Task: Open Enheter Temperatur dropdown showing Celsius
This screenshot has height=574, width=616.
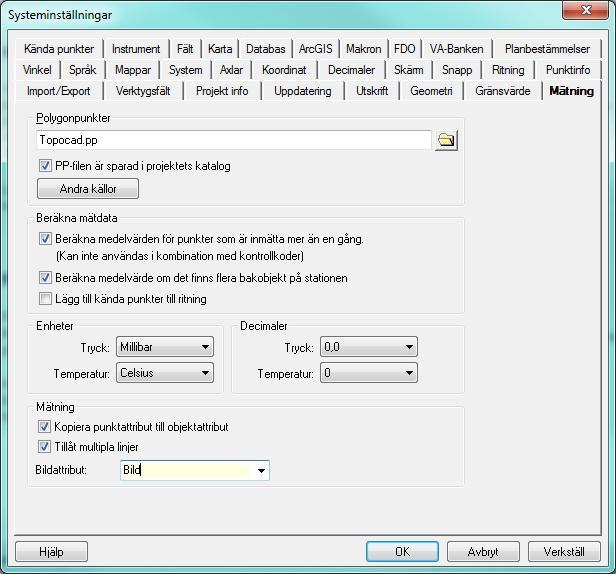Action: (165, 373)
